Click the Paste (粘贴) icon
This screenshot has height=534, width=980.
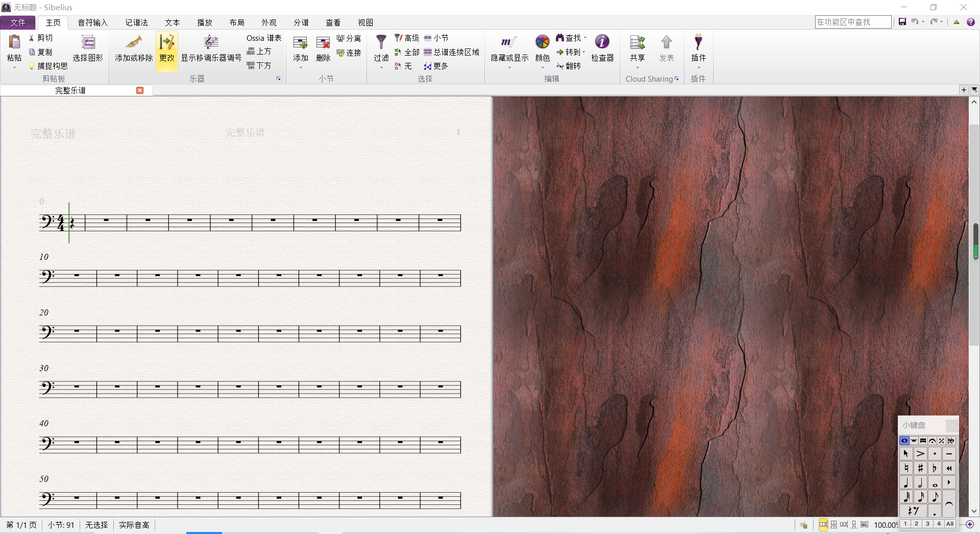14,42
